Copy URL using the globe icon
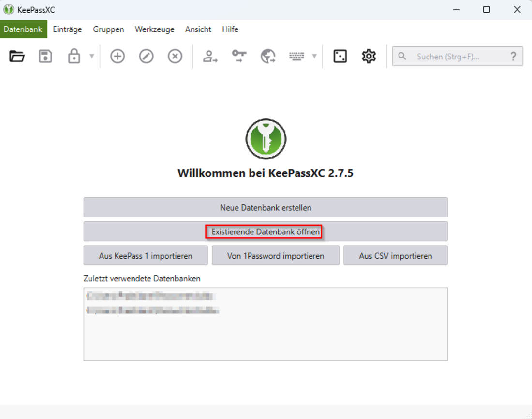 268,56
